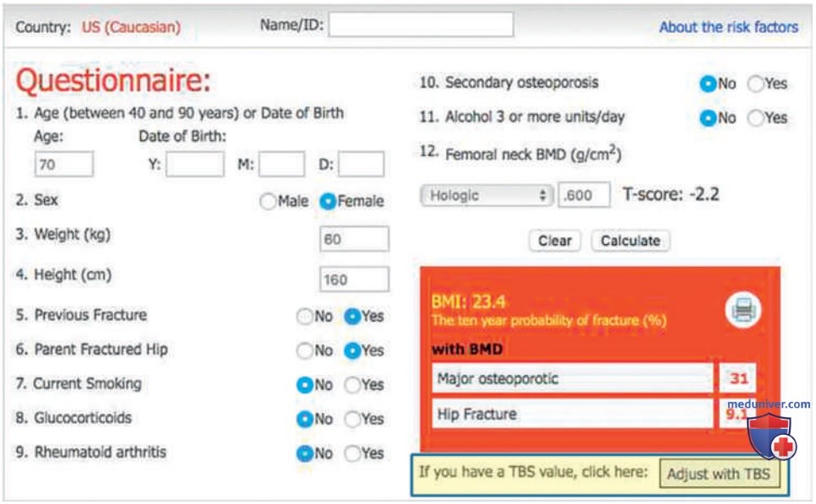Set Current Smoking to Yes
This screenshot has height=504, width=816.
pyautogui.click(x=352, y=385)
